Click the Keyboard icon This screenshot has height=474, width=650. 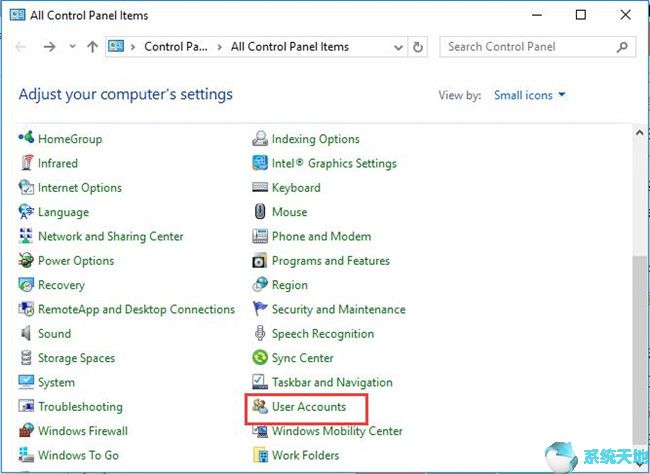point(260,187)
